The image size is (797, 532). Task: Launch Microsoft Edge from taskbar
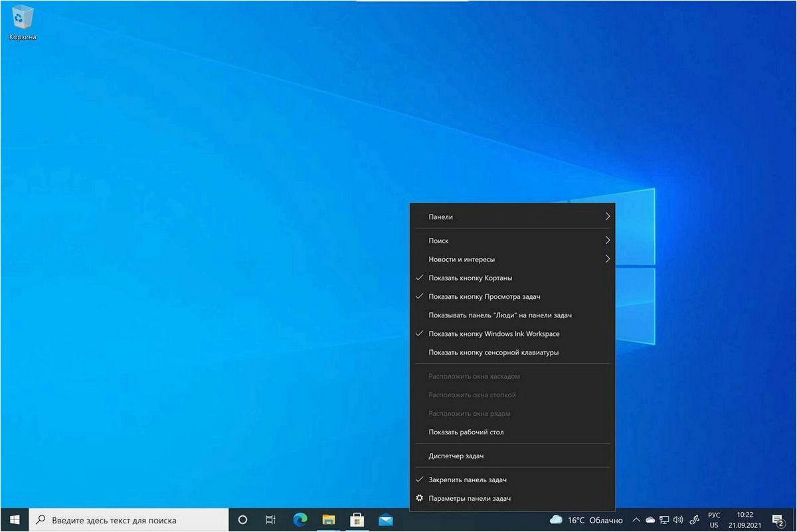point(300,520)
